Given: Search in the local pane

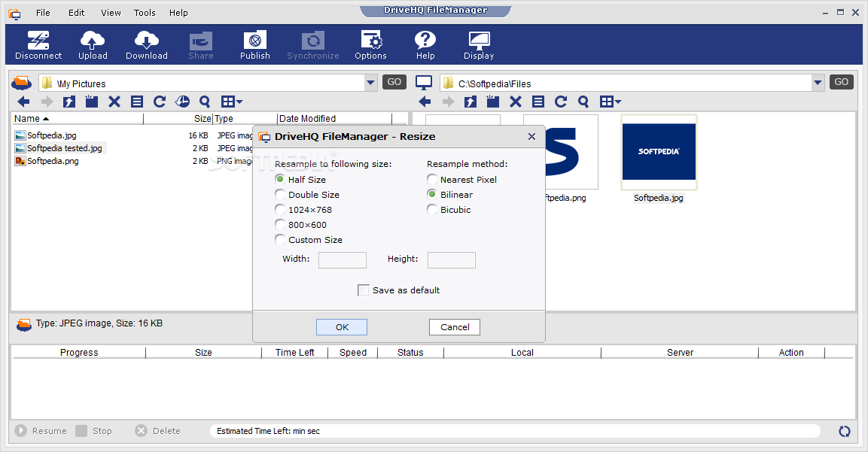Looking at the screenshot, I should point(583,102).
